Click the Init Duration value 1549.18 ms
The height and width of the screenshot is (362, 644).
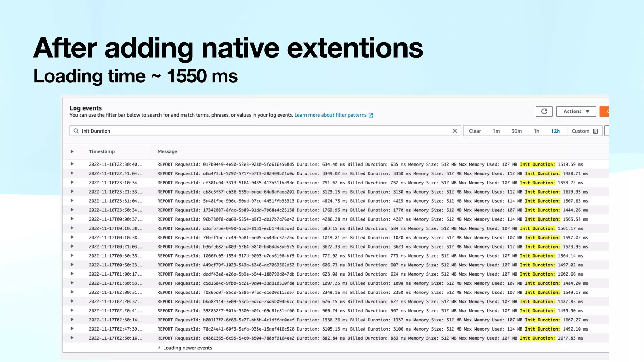click(575, 292)
